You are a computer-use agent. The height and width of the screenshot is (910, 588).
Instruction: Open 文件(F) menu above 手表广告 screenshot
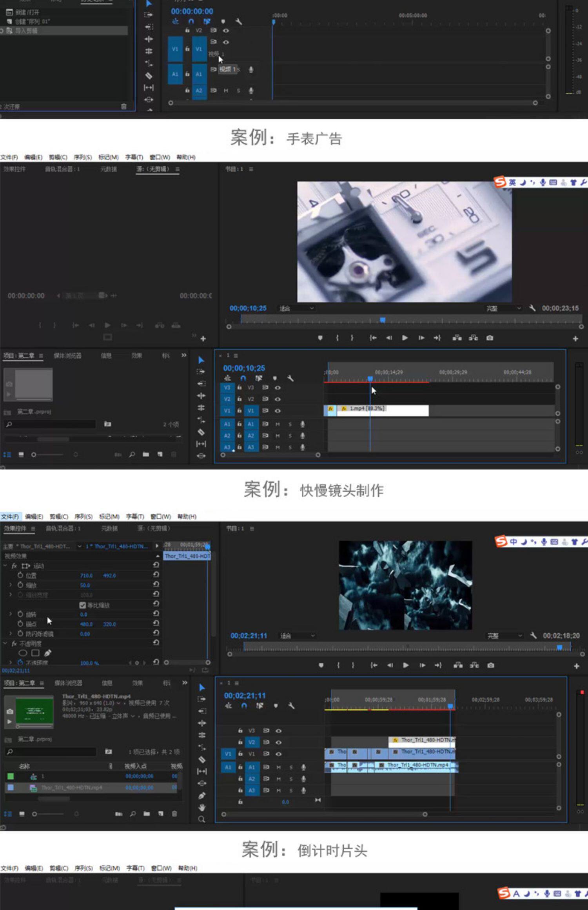pos(9,157)
